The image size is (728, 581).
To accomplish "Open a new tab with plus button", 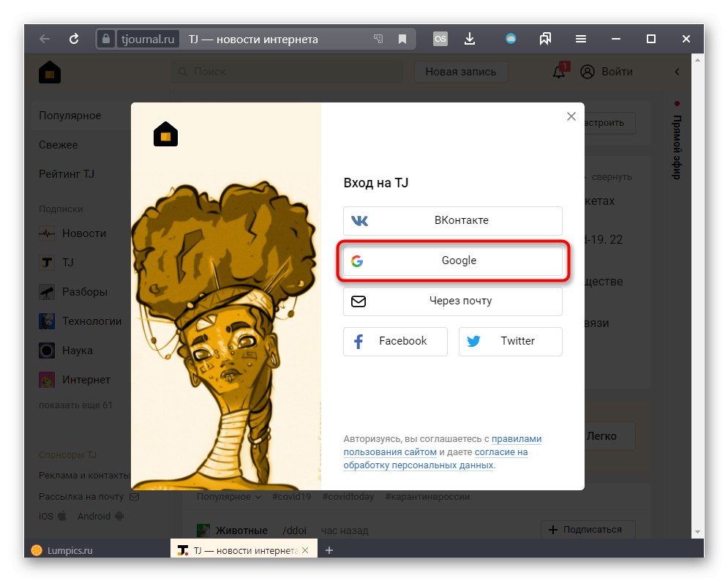I will coord(329,550).
